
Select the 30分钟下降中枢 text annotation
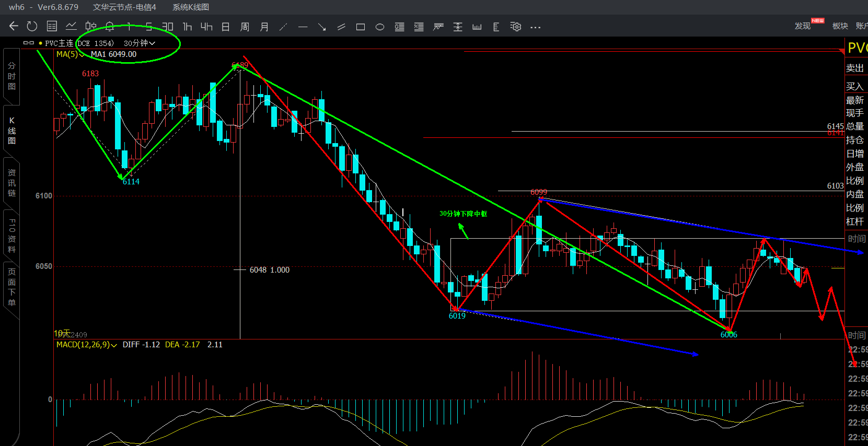point(463,214)
